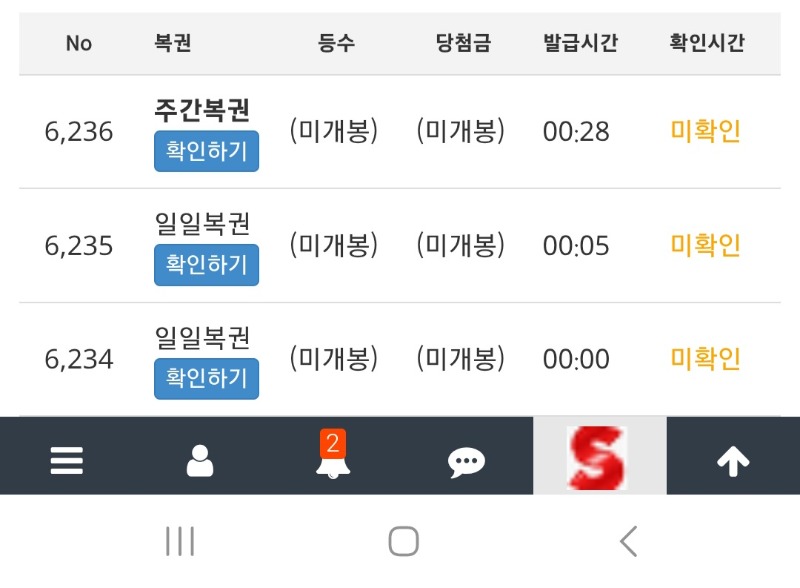This screenshot has width=800, height=588.
Task: Click 확인하기 for ticket 6,235
Action: (206, 266)
